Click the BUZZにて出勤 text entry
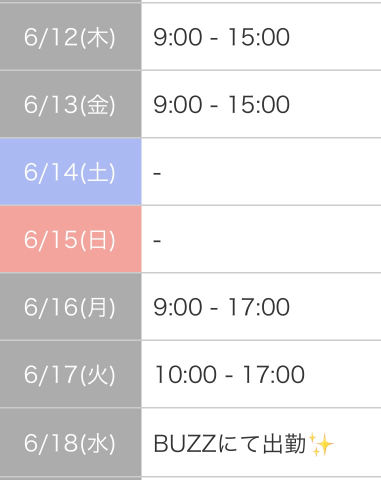The image size is (381, 480). tap(230, 444)
